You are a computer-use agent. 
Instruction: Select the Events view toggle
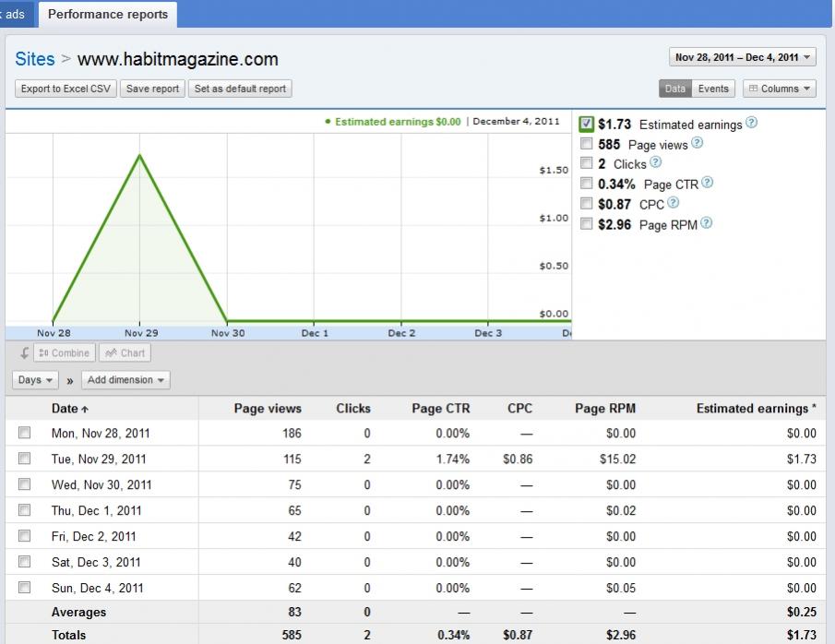coord(713,89)
